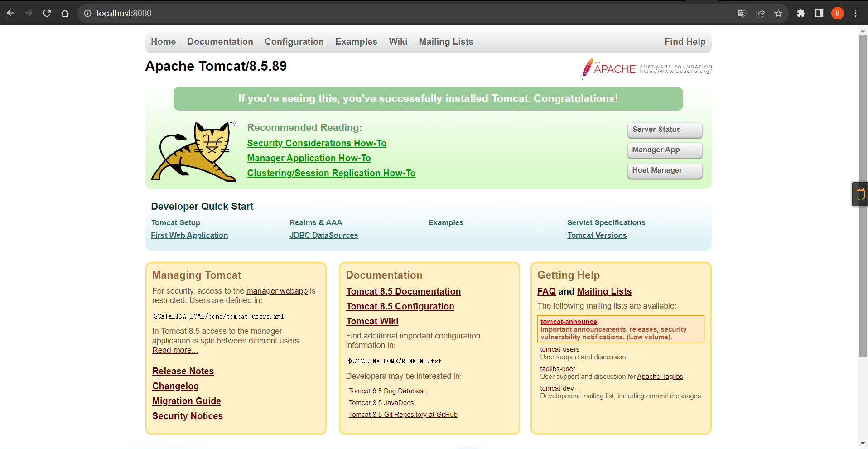
Task: Open Tomcat 8.5 Git Repository at GitHub
Action: point(403,415)
